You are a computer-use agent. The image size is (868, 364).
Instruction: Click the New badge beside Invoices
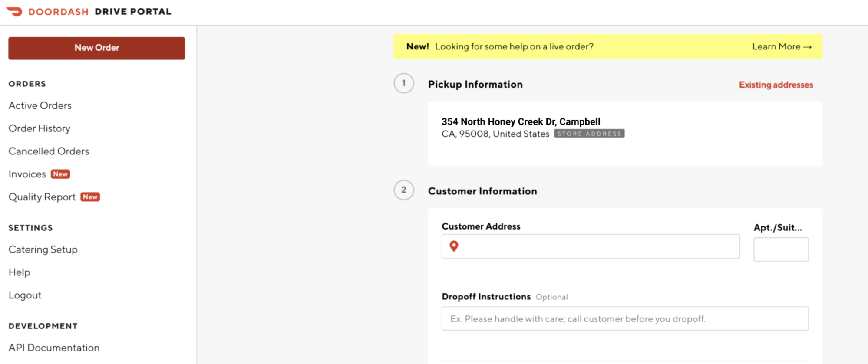pos(60,174)
